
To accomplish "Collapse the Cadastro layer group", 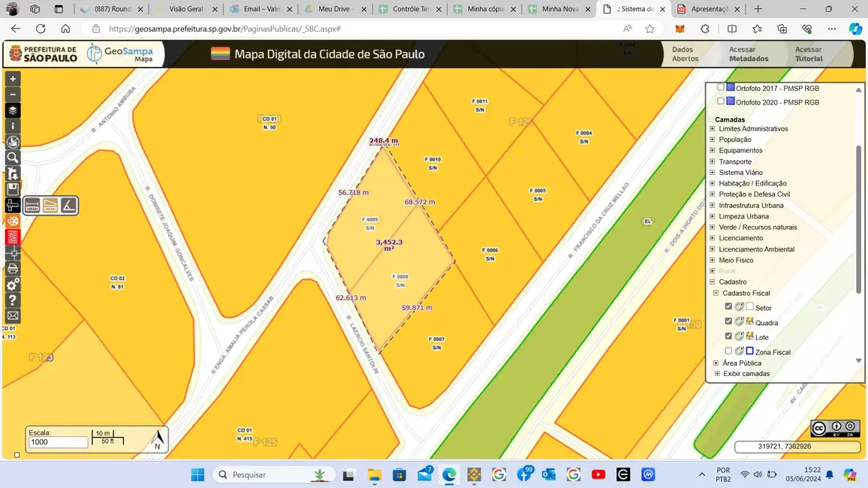I will pyautogui.click(x=713, y=282).
